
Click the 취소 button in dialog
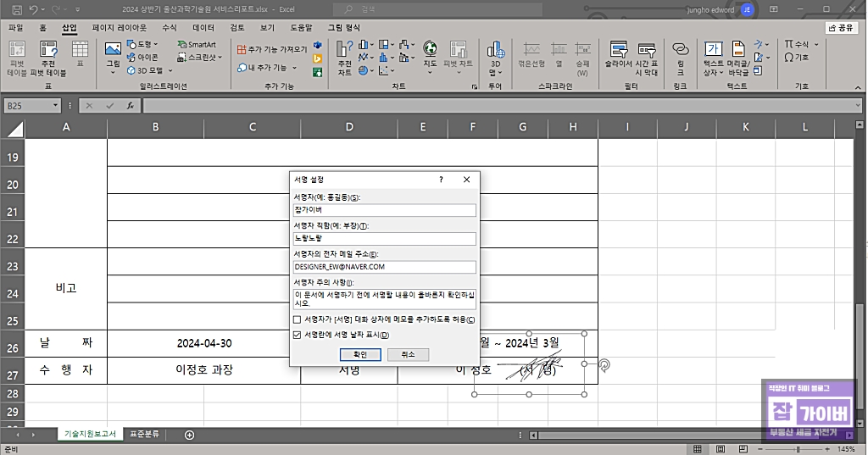coord(408,354)
